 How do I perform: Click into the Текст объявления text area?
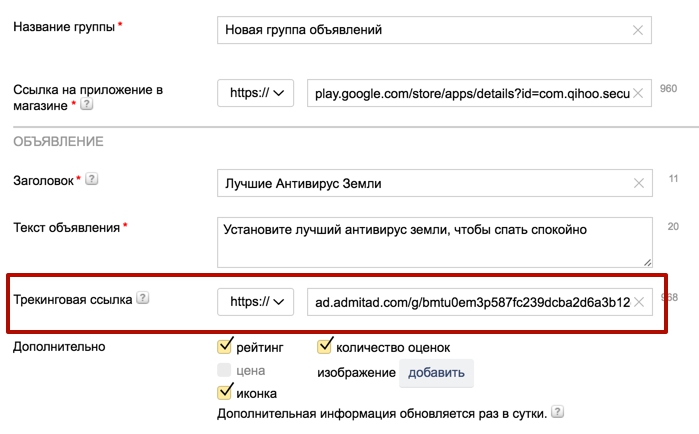(430, 242)
